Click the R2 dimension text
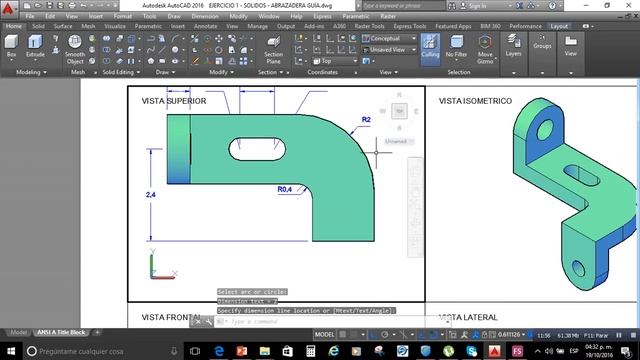 pos(366,120)
